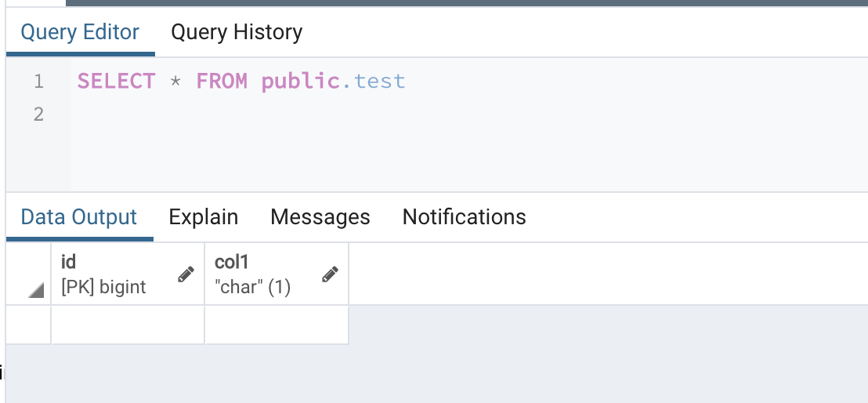Select the col1 column header

pos(259,274)
